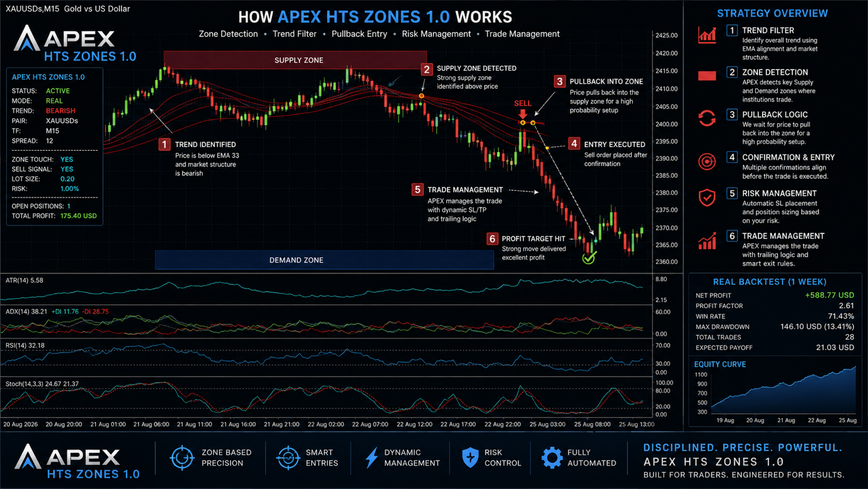Click the DISCIPLINED. PRECISE. POWERFUL. tagline

click(x=743, y=447)
